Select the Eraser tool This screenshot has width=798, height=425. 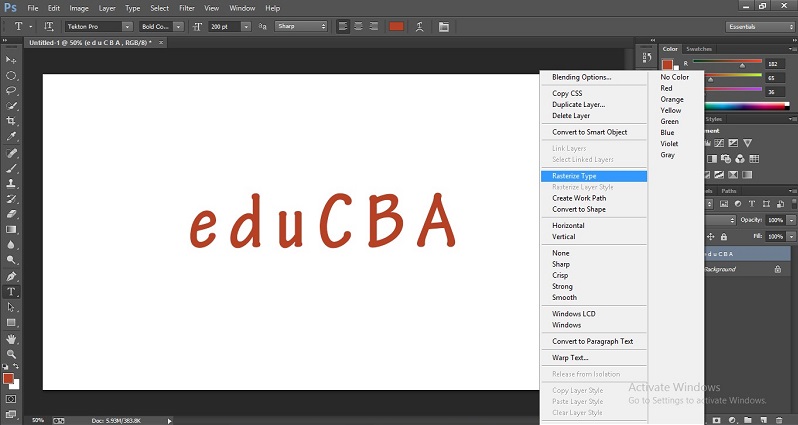[x=12, y=213]
